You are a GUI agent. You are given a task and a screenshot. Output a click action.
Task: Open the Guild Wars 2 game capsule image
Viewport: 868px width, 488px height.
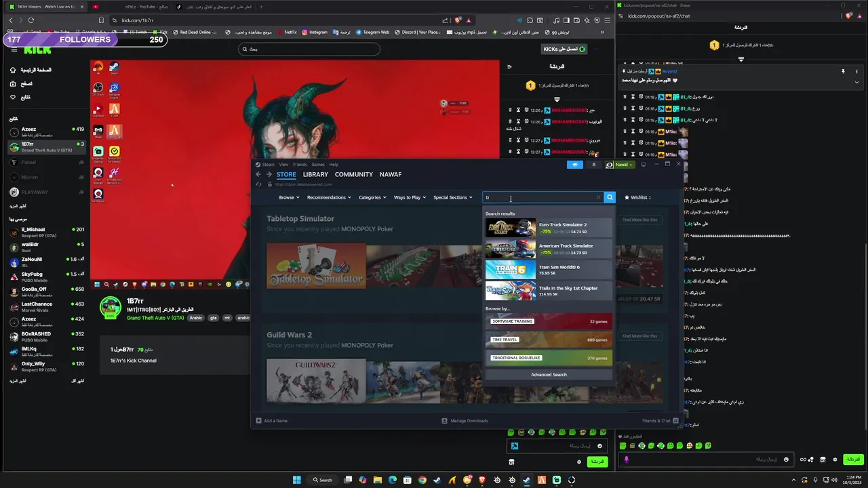[x=316, y=382]
